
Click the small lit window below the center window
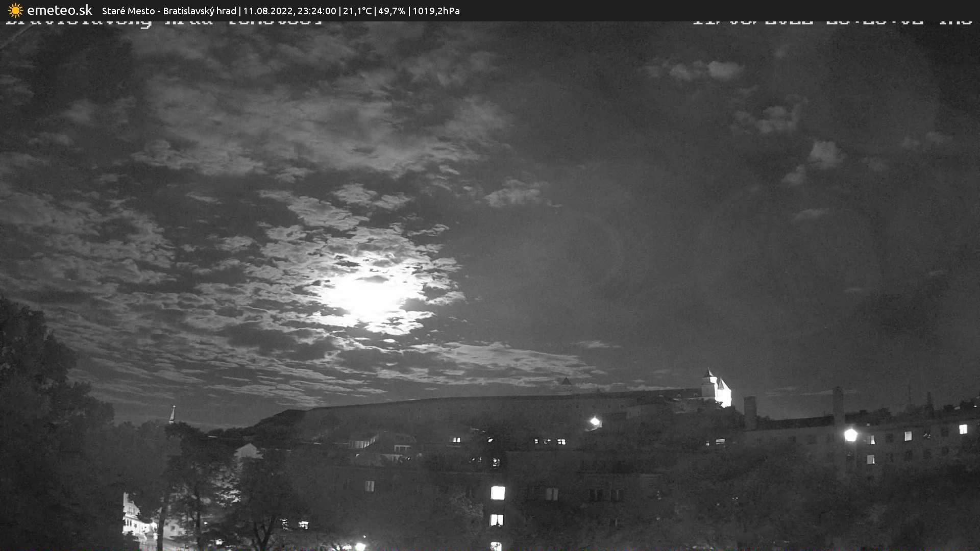click(x=496, y=520)
